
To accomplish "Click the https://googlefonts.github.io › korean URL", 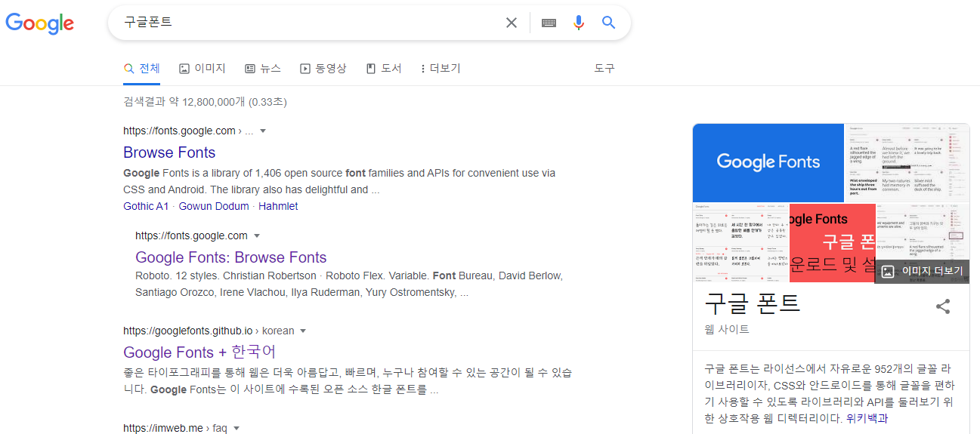I will pyautogui.click(x=209, y=331).
